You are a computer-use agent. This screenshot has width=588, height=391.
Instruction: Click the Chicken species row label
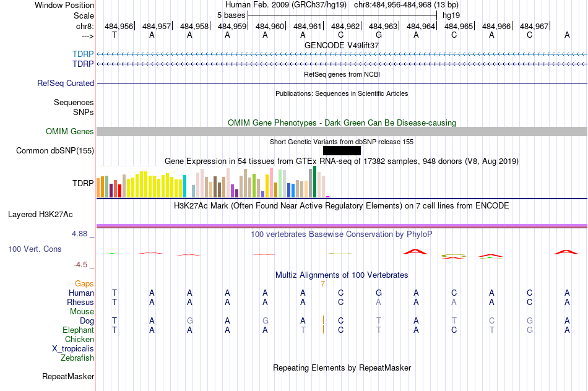[79, 339]
